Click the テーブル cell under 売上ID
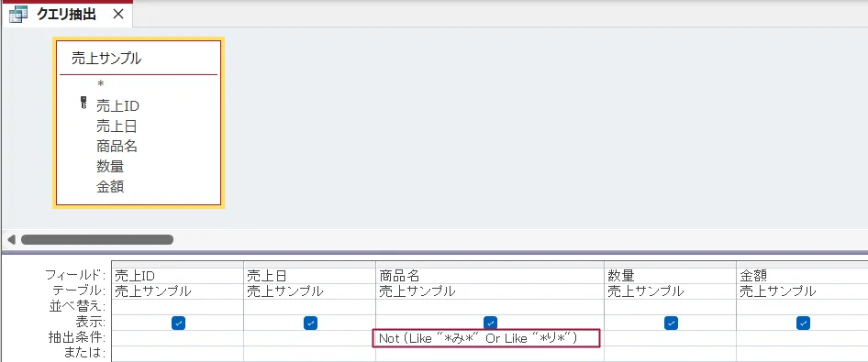Viewport: 868px width, 362px height. click(x=178, y=291)
